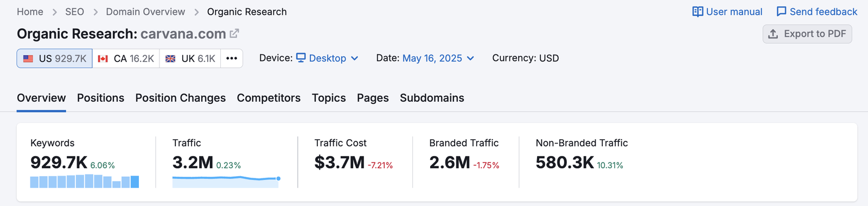868x206 pixels.
Task: Click the UK flag icon
Action: pos(170,59)
